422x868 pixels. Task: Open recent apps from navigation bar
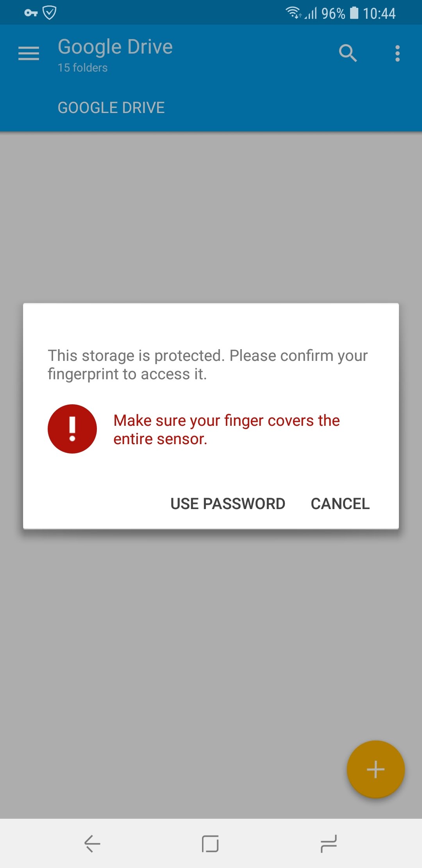329,843
